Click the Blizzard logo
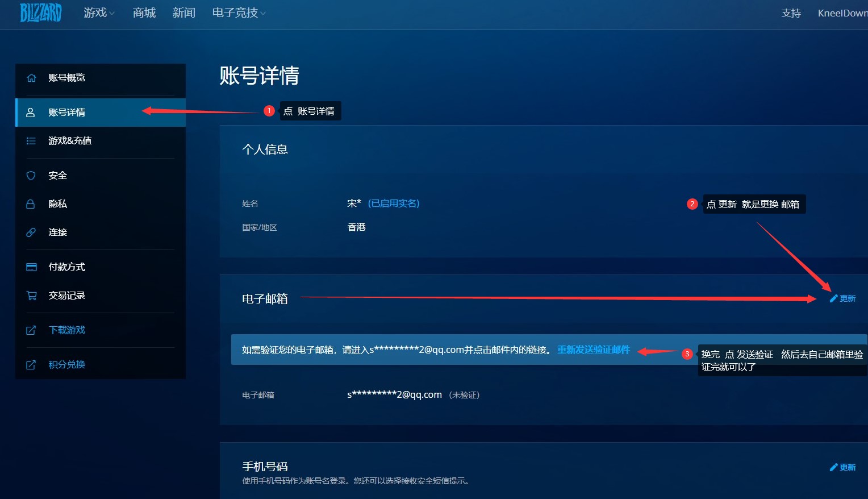Screen dimensions: 868x499 click(x=40, y=13)
